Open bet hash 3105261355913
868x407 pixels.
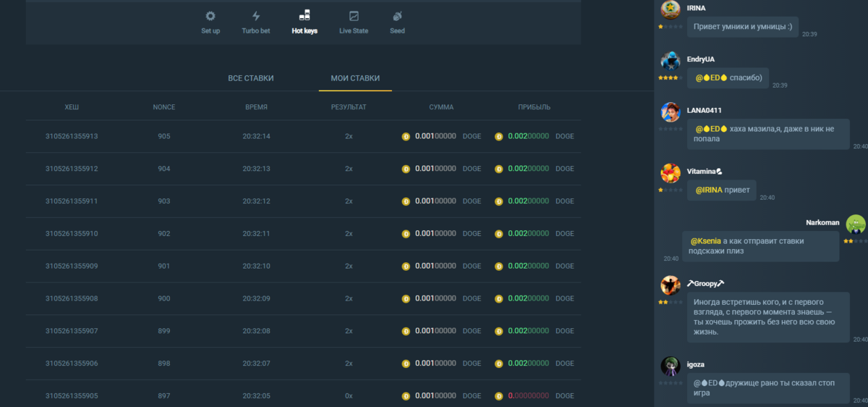pos(72,136)
